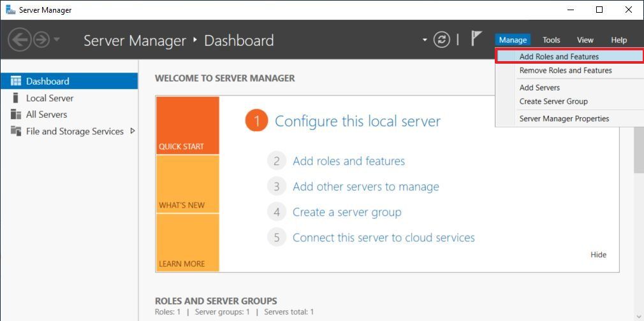Open Server Manager Properties
Image resolution: width=644 pixels, height=321 pixels.
pos(569,118)
